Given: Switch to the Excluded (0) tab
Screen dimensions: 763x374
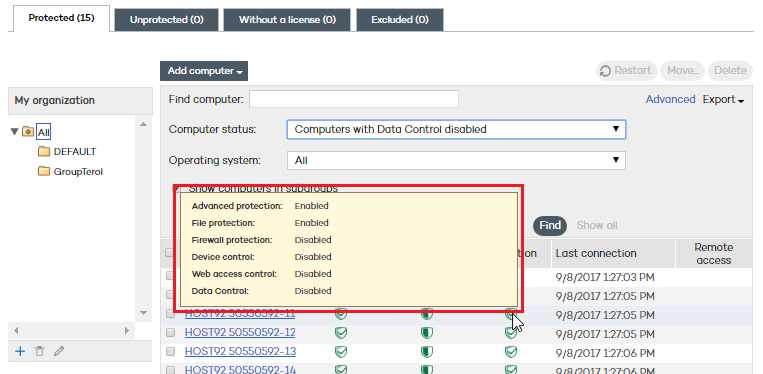Looking at the screenshot, I should [400, 20].
